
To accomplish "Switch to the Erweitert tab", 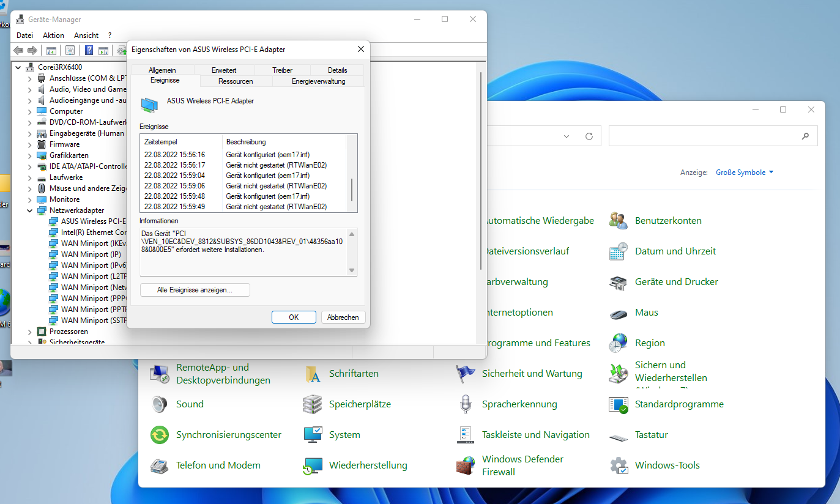I will pyautogui.click(x=224, y=70).
